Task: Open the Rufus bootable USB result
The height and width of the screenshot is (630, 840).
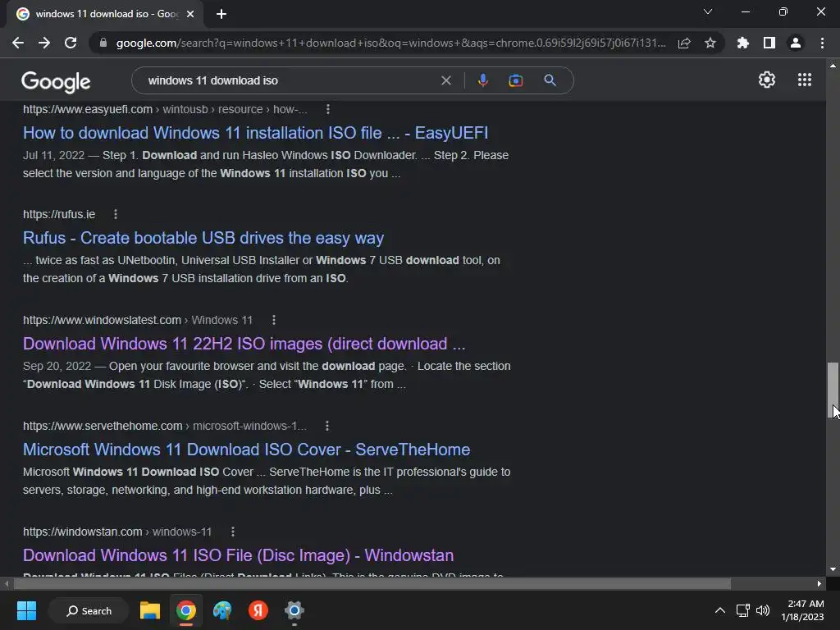Action: click(x=203, y=238)
